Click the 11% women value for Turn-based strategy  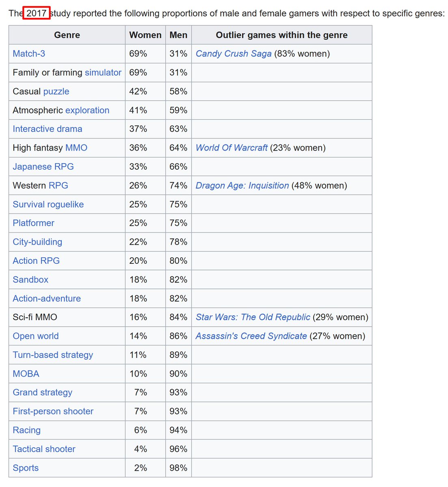[138, 355]
